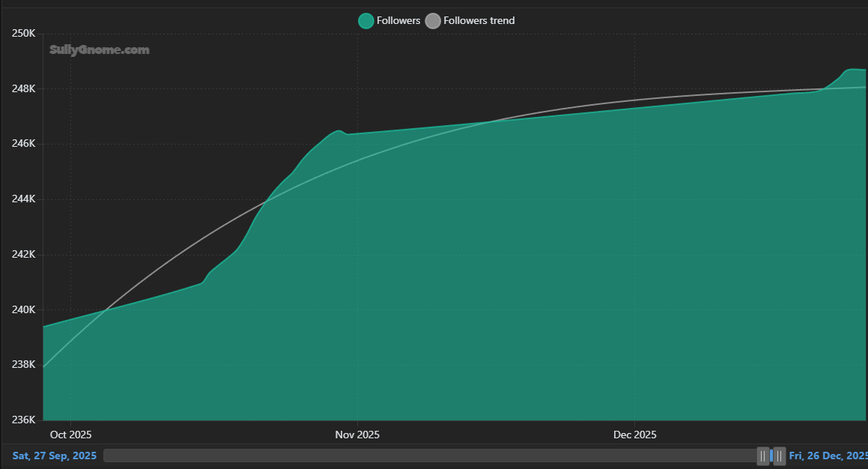Select start date Sat, 27 Sep, 2025
This screenshot has width=868, height=469.
click(x=54, y=456)
